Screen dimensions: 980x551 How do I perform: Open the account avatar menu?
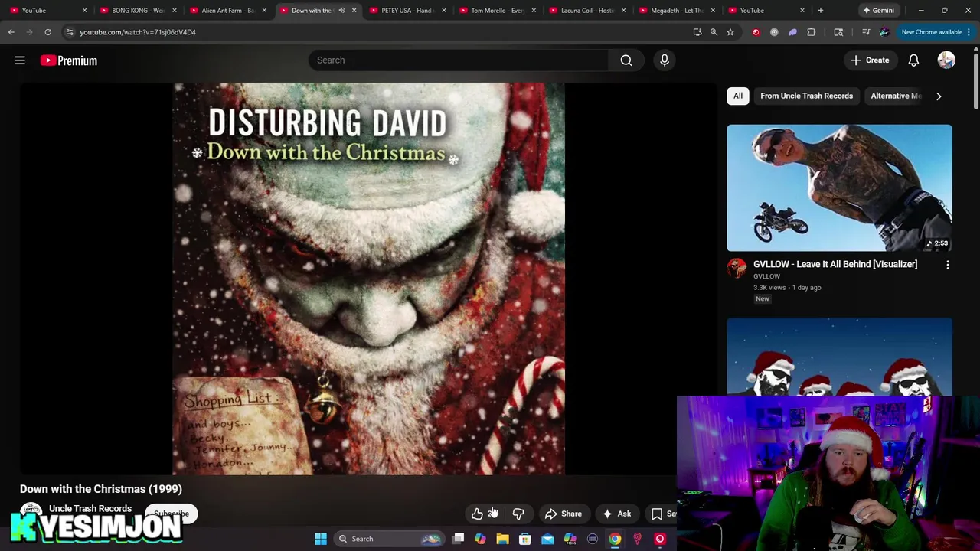946,60
